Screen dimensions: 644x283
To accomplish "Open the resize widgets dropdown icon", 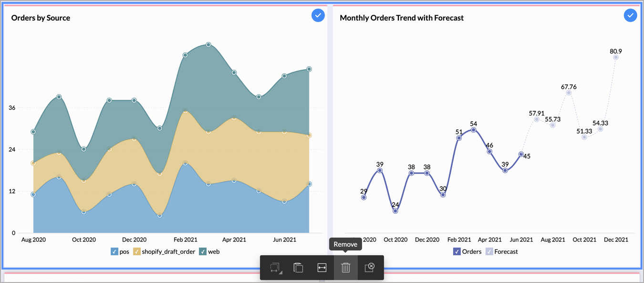I will pyautogui.click(x=275, y=268).
